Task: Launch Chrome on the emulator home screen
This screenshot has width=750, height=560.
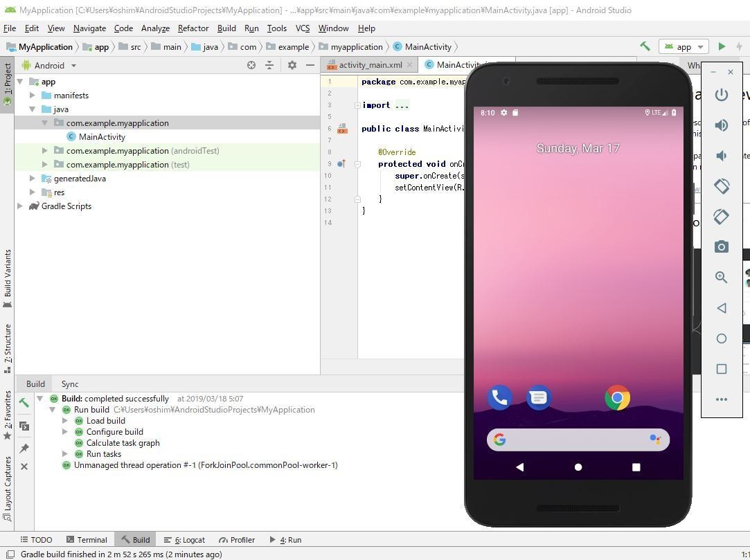Action: coord(617,397)
